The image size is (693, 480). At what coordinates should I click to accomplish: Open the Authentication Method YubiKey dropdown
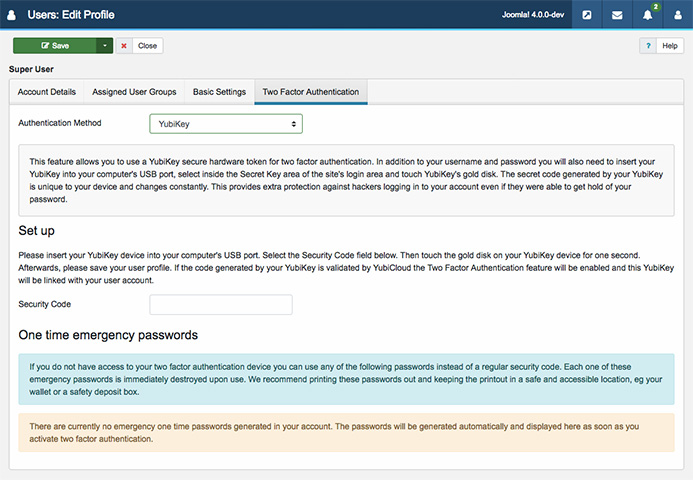[x=226, y=124]
